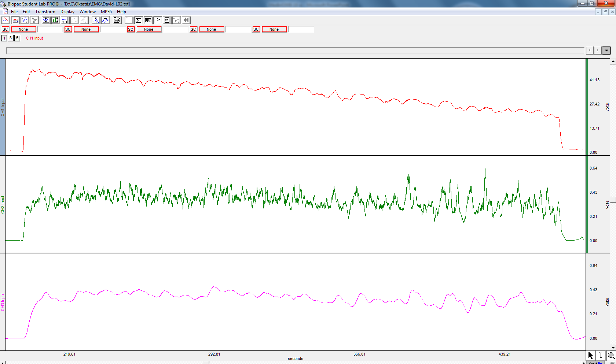616x364 pixels.
Task: Open the Display menu
Action: pos(67,11)
